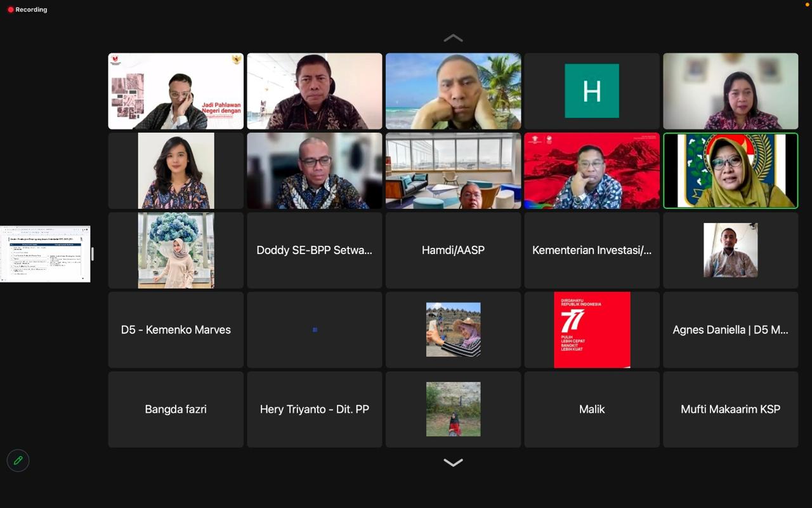
Task: Open the shared screen document thumbnail
Action: [45, 254]
